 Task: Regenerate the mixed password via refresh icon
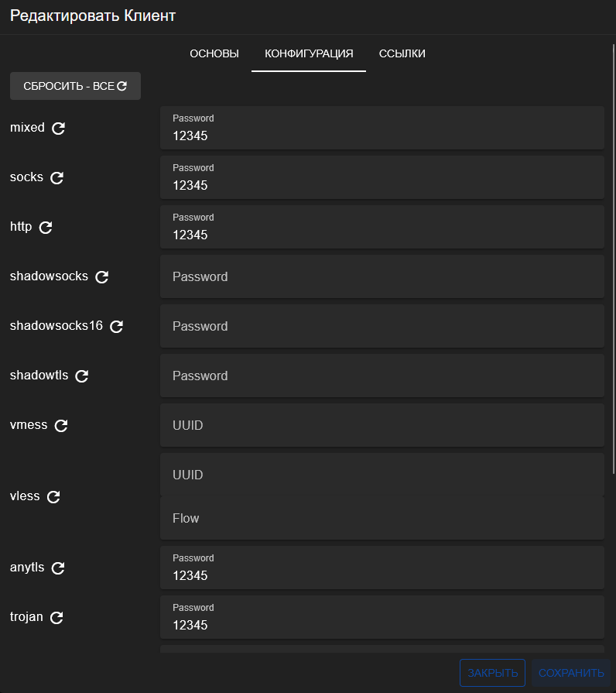pos(59,129)
